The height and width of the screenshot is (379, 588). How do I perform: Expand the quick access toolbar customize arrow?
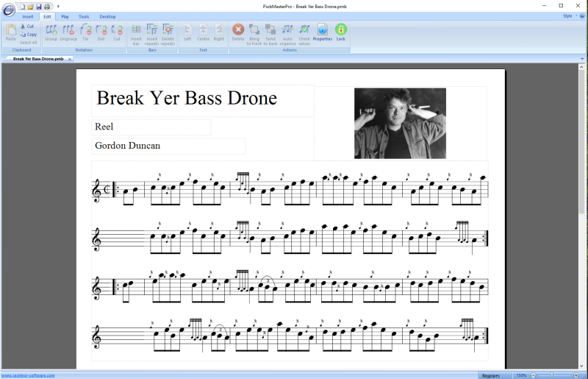tap(58, 7)
